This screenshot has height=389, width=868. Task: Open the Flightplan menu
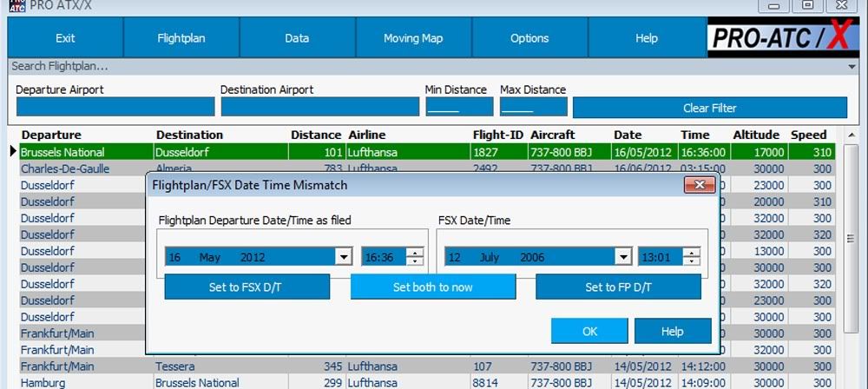(x=181, y=37)
